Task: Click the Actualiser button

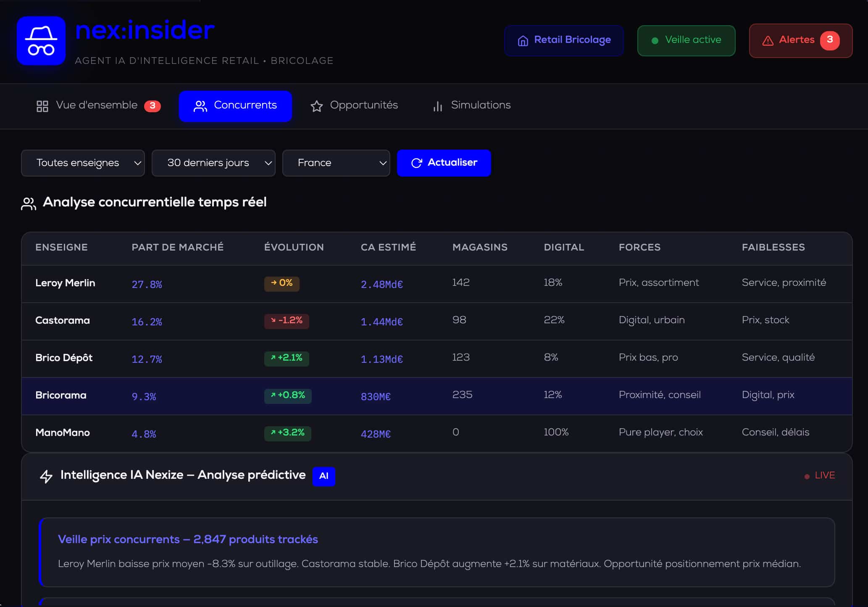Action: 444,163
